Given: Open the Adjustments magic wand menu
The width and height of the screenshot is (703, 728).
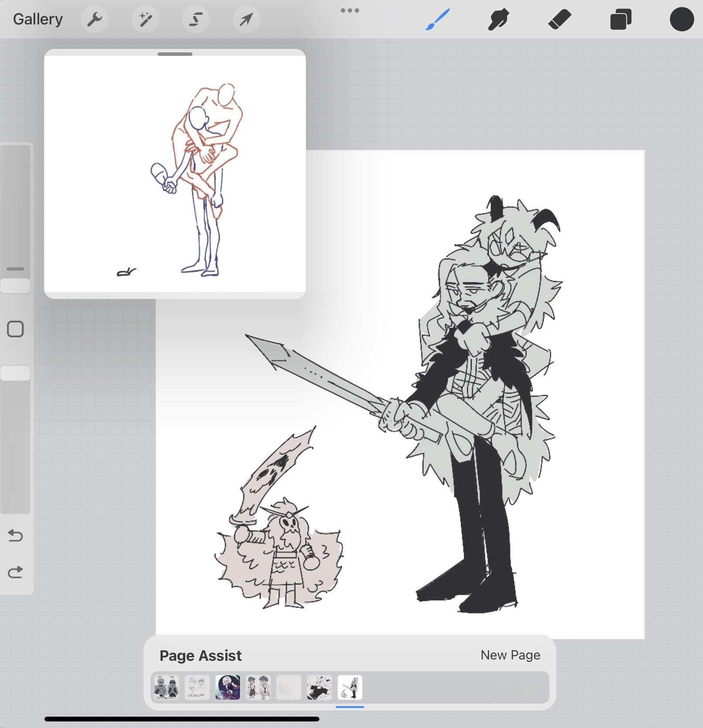Looking at the screenshot, I should coord(145,19).
